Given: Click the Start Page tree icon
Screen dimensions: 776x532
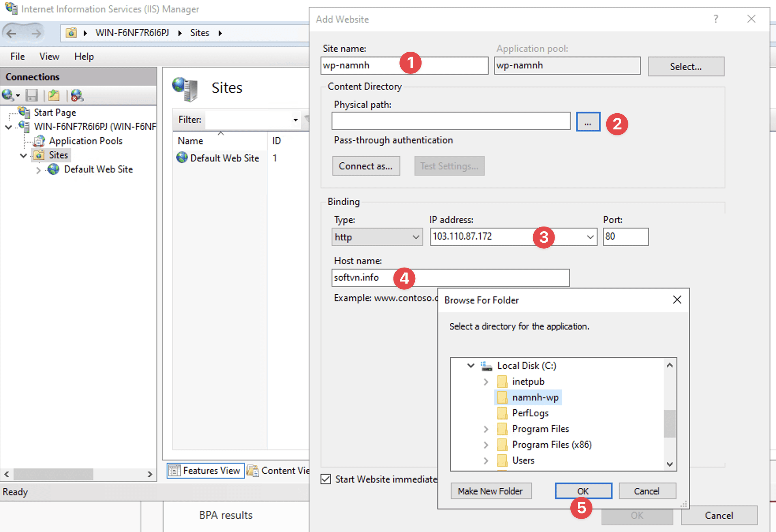Looking at the screenshot, I should (x=24, y=112).
